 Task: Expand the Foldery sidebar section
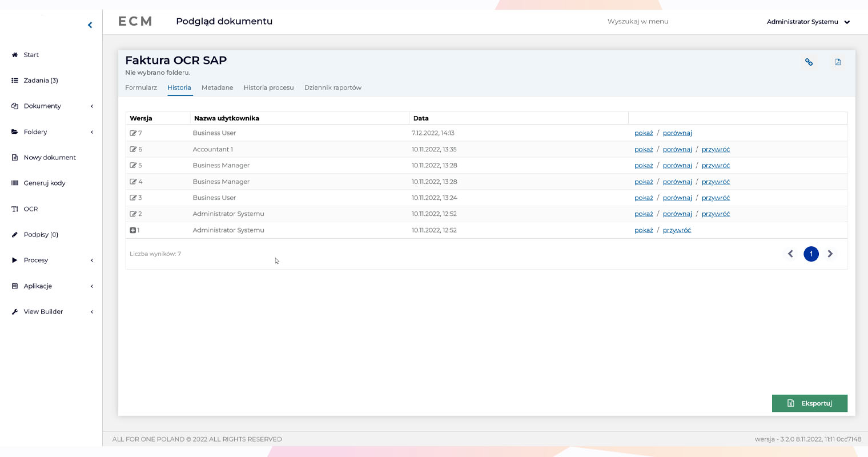(91, 132)
